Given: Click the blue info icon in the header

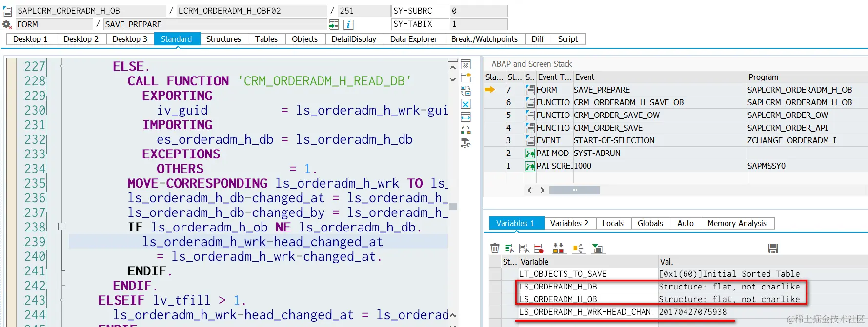Looking at the screenshot, I should point(348,24).
